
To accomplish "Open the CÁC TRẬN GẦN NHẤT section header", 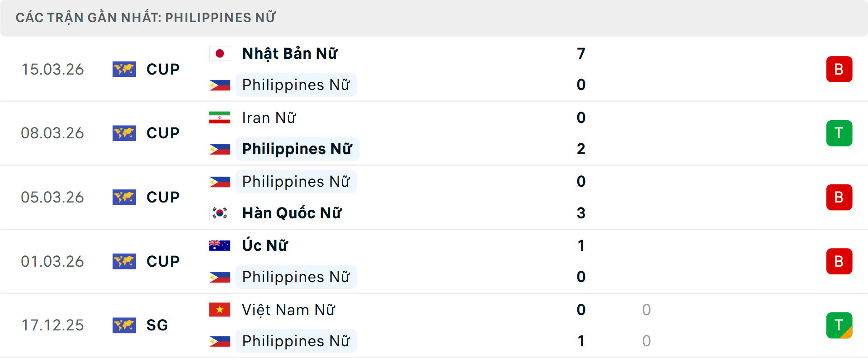I will (x=146, y=18).
